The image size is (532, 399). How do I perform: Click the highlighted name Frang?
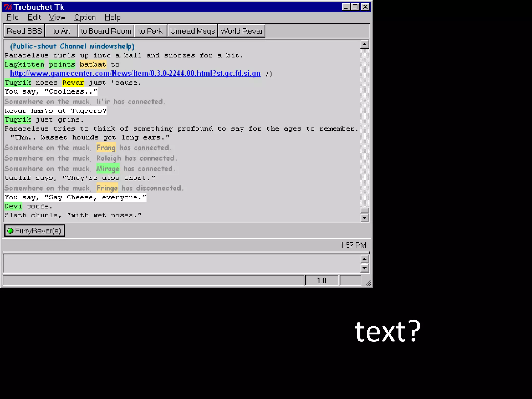pos(106,148)
